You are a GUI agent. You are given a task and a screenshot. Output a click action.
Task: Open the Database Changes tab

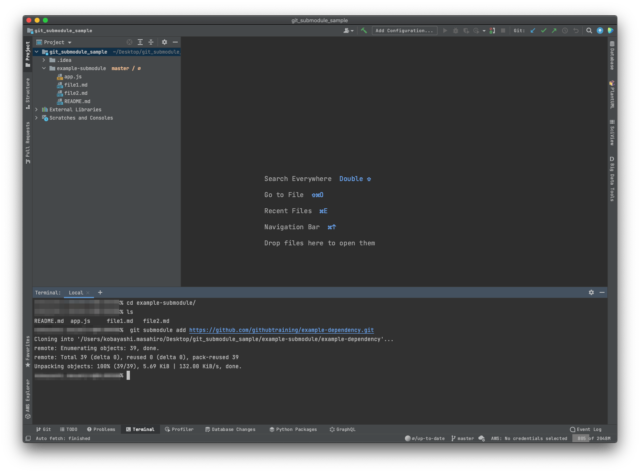(230, 429)
